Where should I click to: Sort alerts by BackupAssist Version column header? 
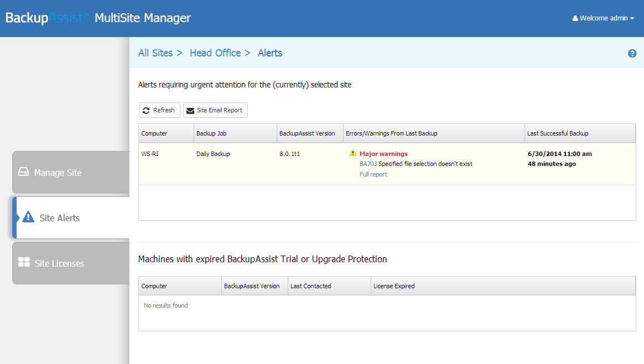[310, 133]
